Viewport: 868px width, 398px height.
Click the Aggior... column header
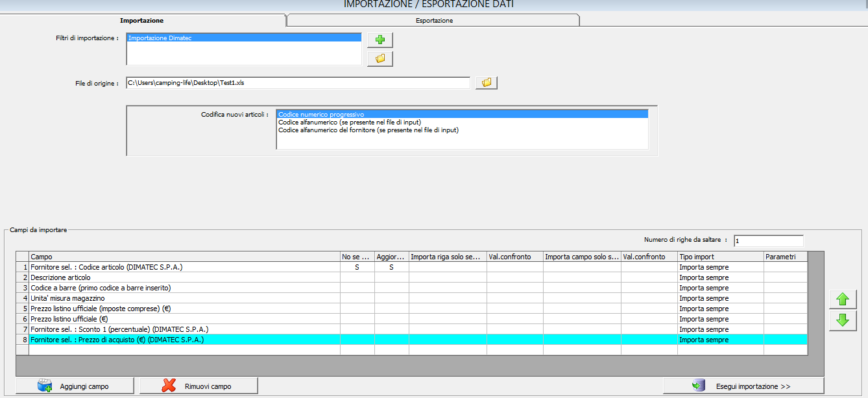(392, 257)
